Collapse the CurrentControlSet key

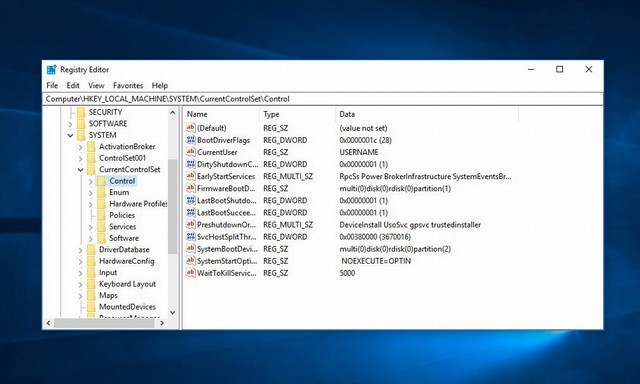[80, 169]
